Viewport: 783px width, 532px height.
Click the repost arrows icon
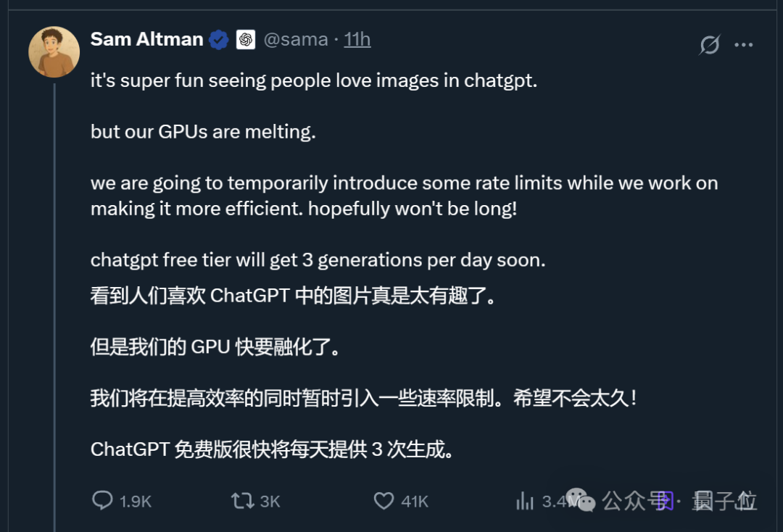coord(243,501)
